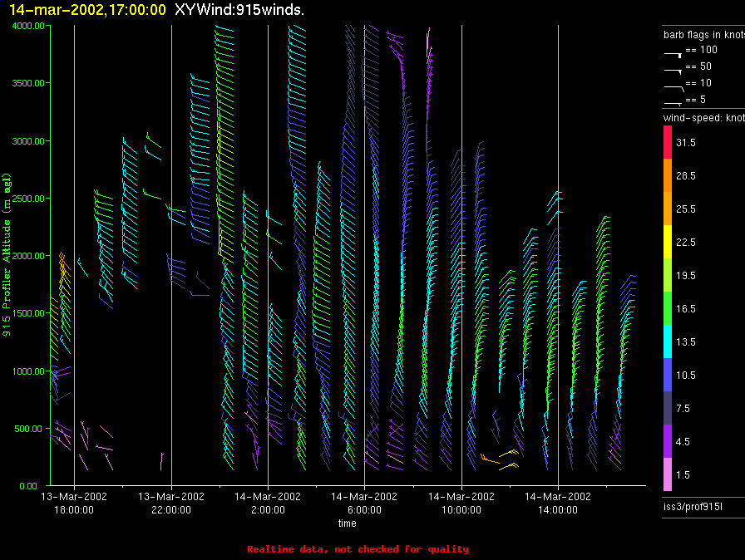Click the 100-knot barb flag legend icon
Screen dimensions: 745x560
(x=673, y=55)
